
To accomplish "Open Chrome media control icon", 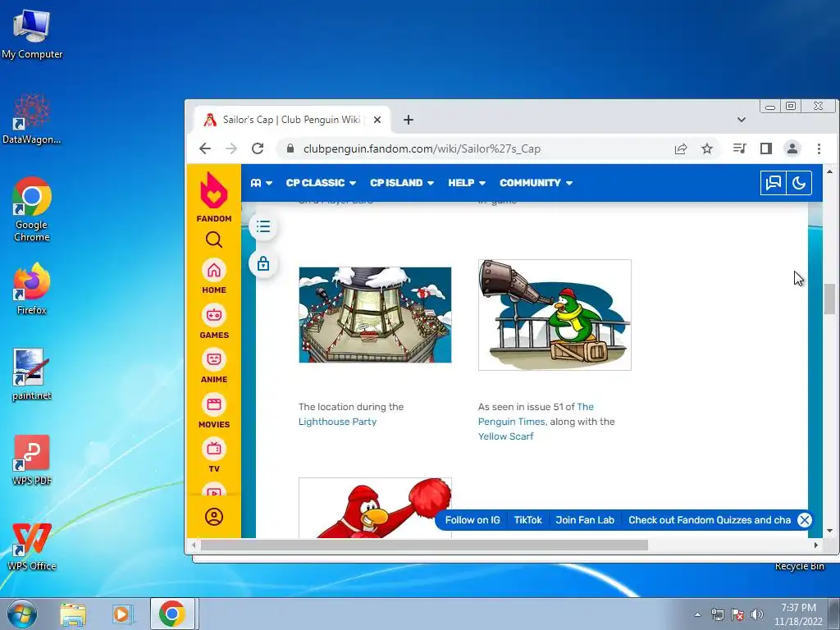I will (x=740, y=148).
